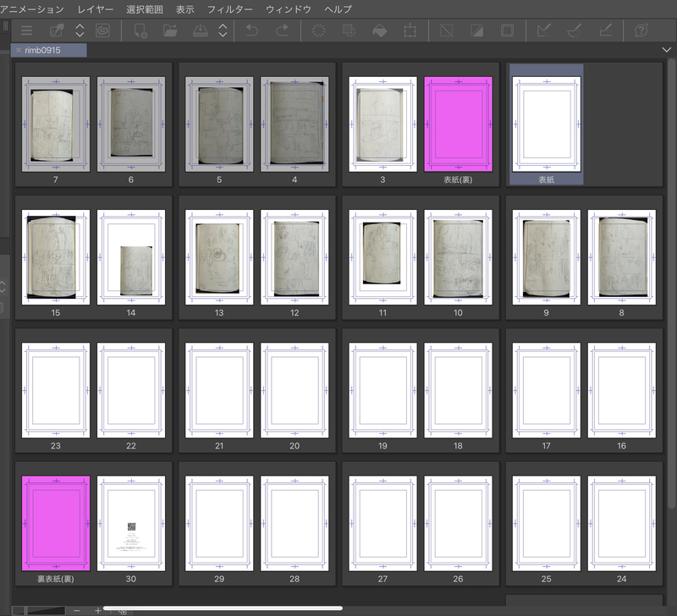Select the magenta 裏表紙(裏) page thumbnail
Image resolution: width=677 pixels, height=616 pixels.
pos(56,524)
